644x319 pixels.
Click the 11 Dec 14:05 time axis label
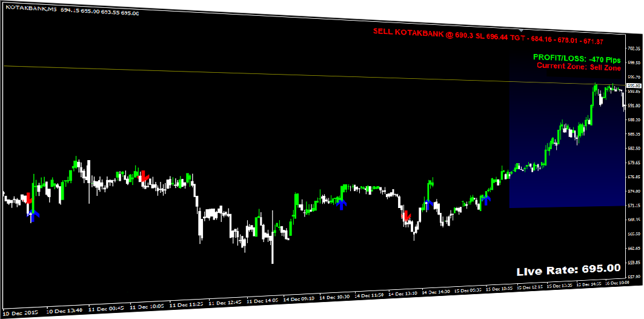tap(264, 300)
